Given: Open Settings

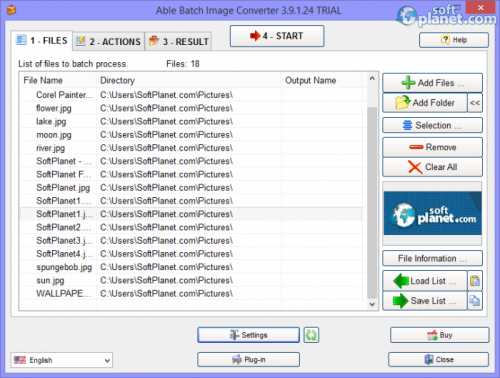Looking at the screenshot, I should (x=249, y=335).
